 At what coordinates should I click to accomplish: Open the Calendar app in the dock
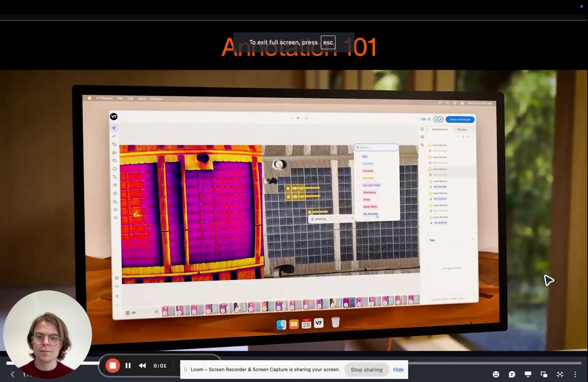(306, 324)
